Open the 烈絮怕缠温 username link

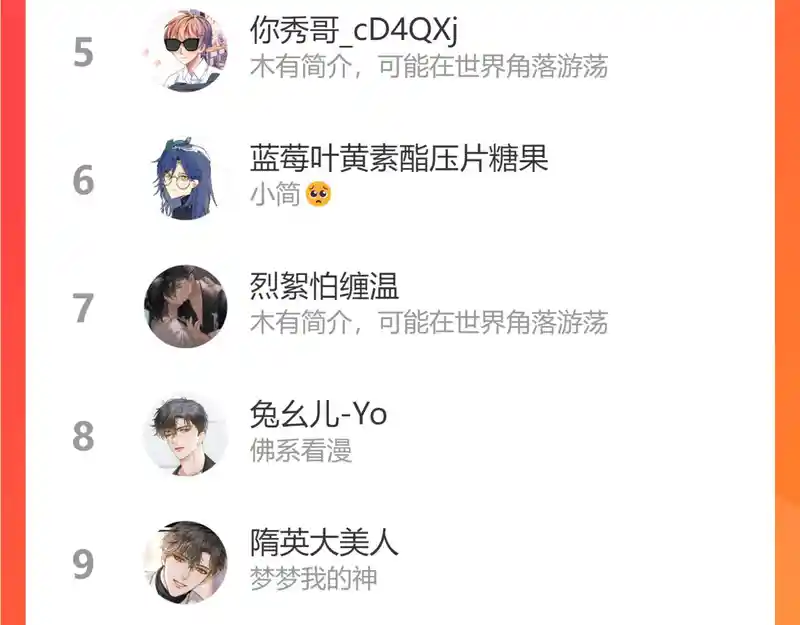tap(324, 286)
